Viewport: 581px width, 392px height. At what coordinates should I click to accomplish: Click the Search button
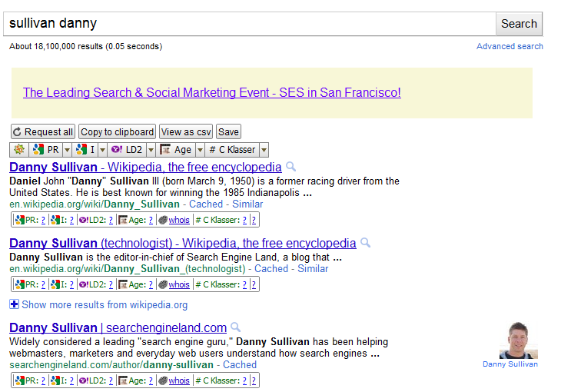click(519, 24)
